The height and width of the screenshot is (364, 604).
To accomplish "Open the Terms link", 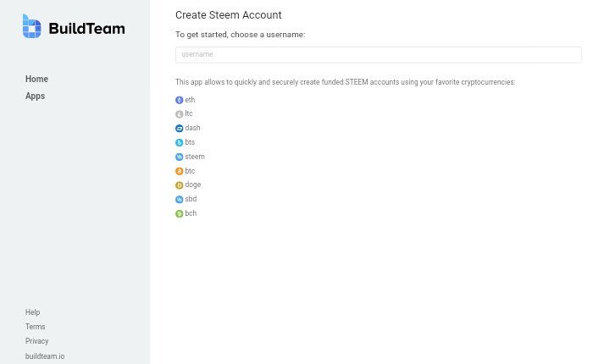I will coord(36,327).
